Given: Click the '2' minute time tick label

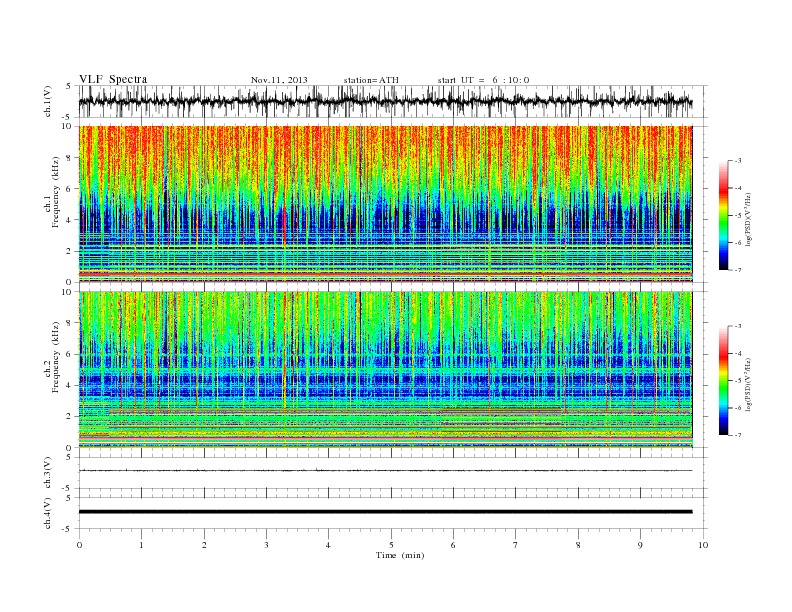Looking at the screenshot, I should click(204, 545).
